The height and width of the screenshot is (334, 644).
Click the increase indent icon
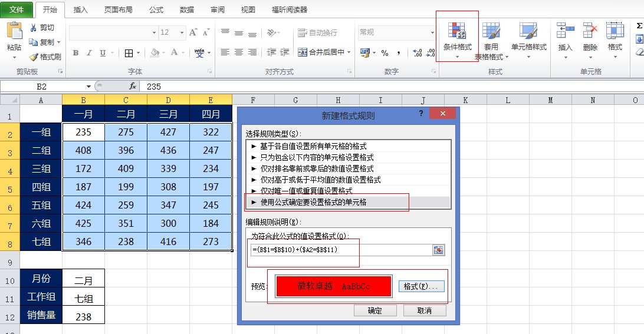(x=285, y=52)
